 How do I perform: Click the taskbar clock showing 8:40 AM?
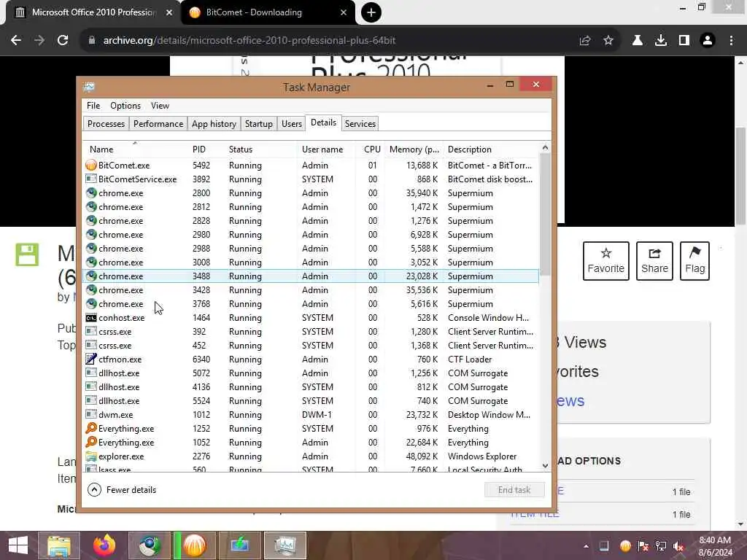coord(715,546)
